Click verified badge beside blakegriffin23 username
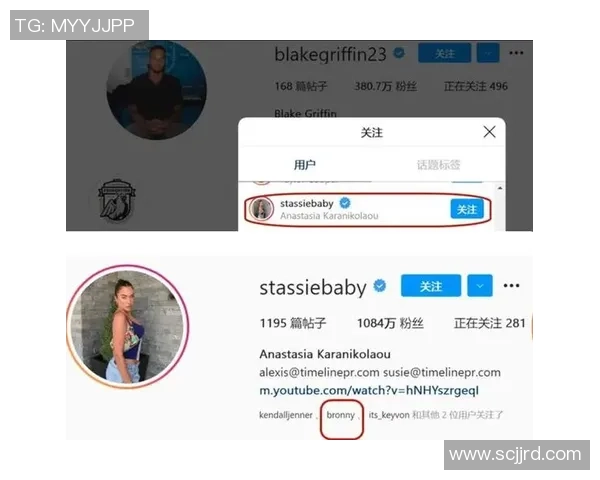This screenshot has height=480, width=600. (x=399, y=52)
